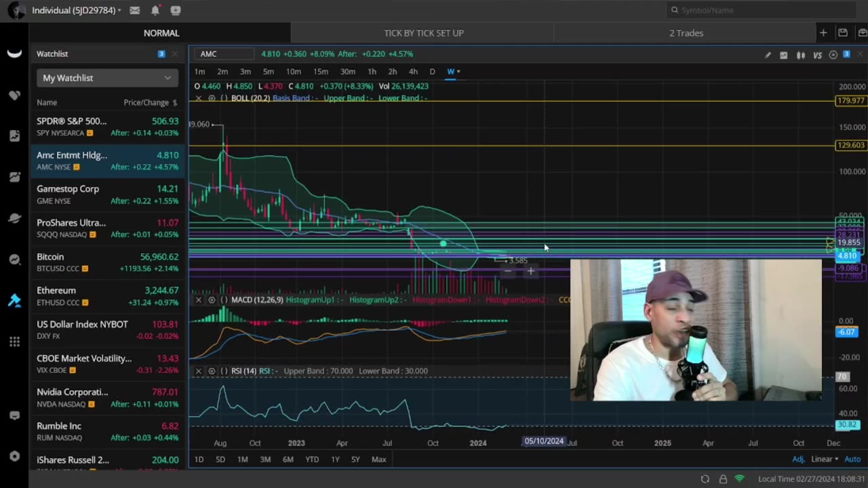Viewport: 868px width, 488px height.
Task: Click the Watchlist link-group badge 3
Action: [x=161, y=54]
